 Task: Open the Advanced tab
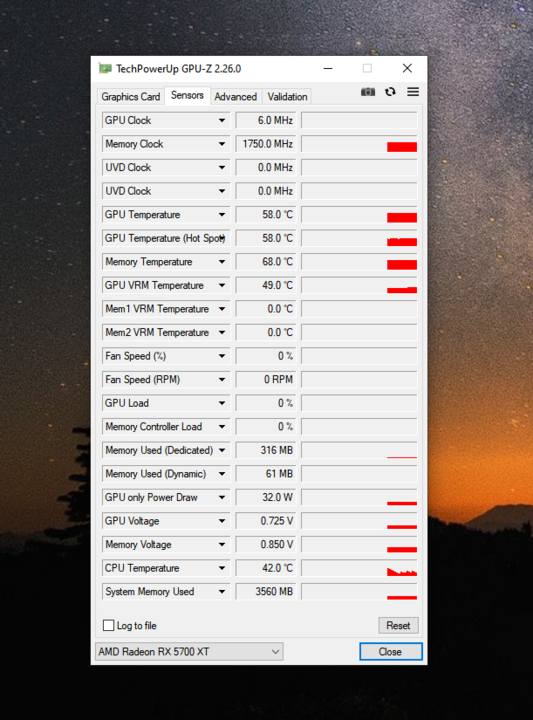[236, 96]
